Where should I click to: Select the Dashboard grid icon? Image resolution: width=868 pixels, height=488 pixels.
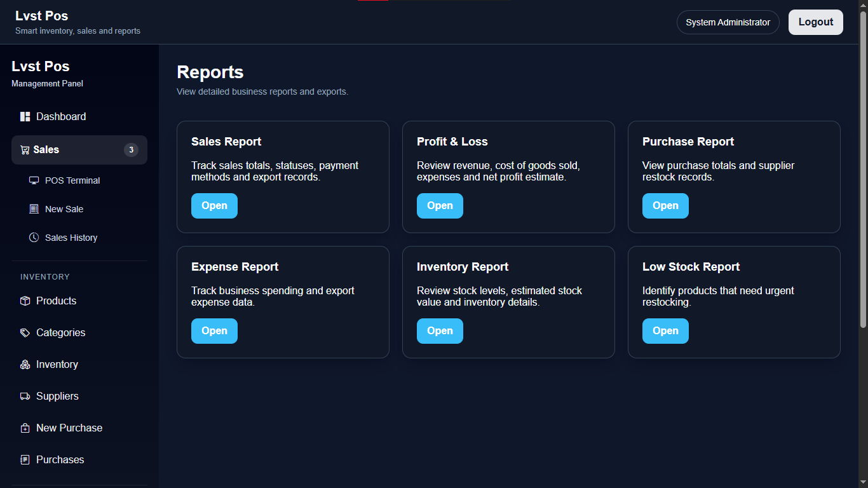coord(25,116)
